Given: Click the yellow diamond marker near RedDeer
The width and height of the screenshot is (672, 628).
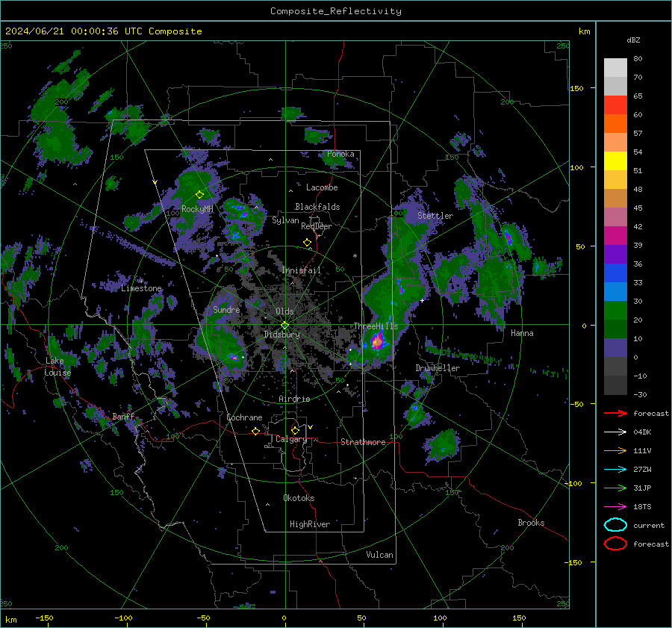Looking at the screenshot, I should [x=307, y=243].
